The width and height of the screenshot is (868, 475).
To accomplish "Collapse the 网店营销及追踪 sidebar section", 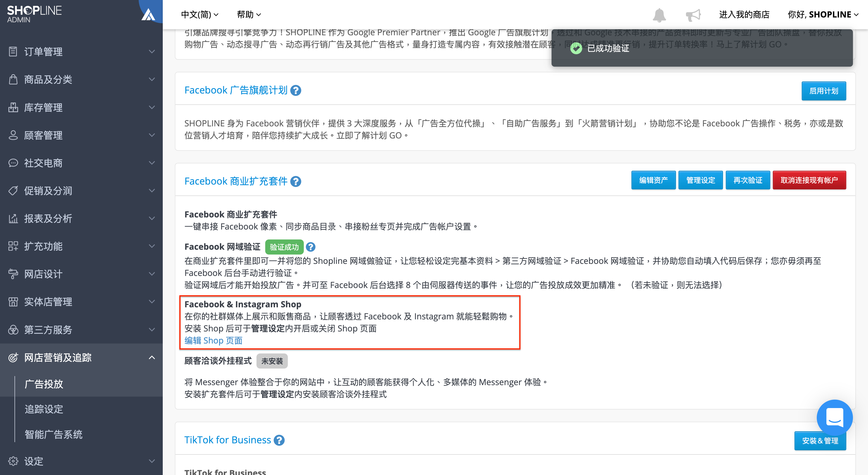I will [x=81, y=357].
